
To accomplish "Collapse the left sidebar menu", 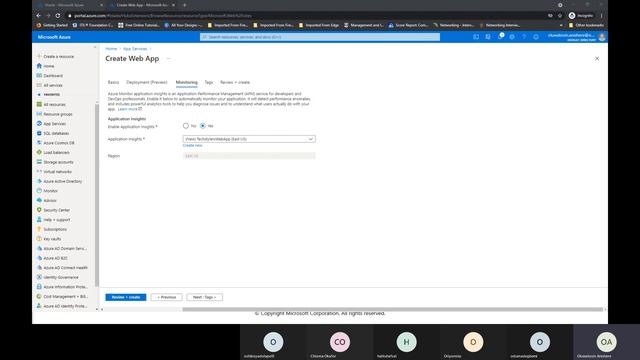I will tap(95, 48).
